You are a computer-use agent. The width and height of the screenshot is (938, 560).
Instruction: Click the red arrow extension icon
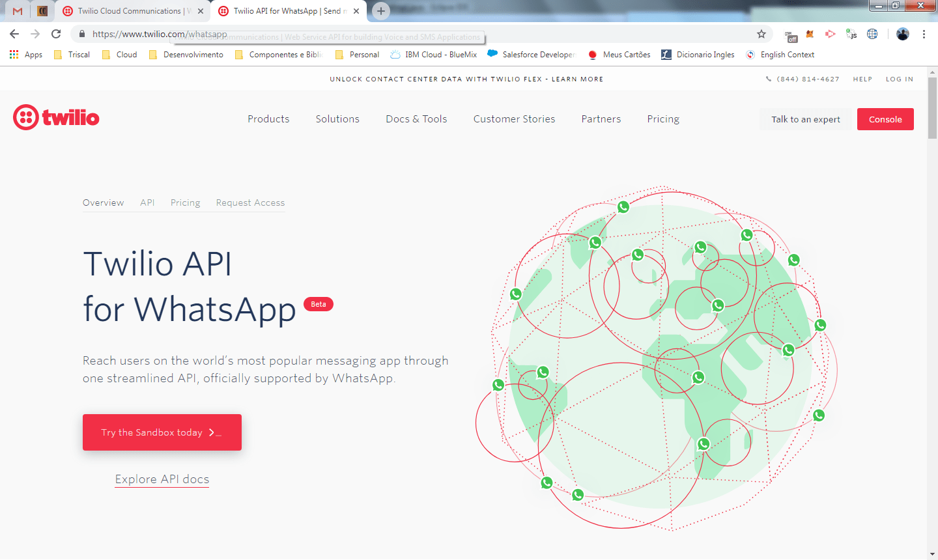pyautogui.click(x=830, y=34)
